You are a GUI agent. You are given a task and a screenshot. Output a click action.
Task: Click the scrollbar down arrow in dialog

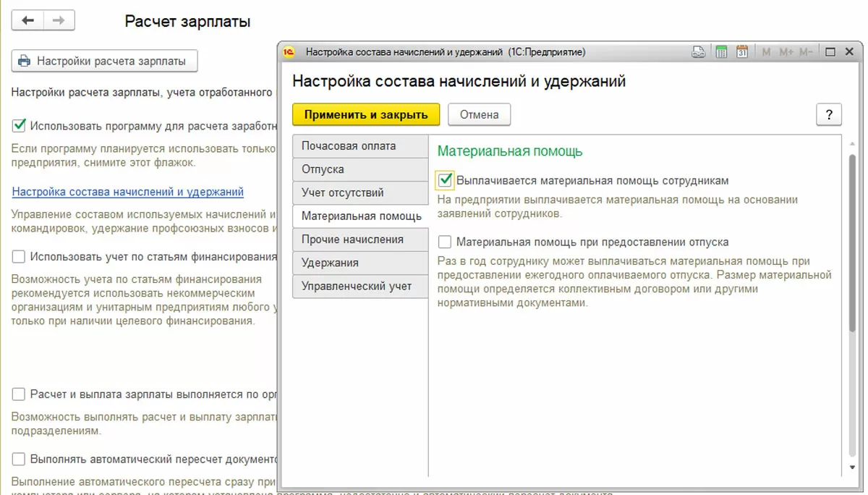[x=852, y=467]
